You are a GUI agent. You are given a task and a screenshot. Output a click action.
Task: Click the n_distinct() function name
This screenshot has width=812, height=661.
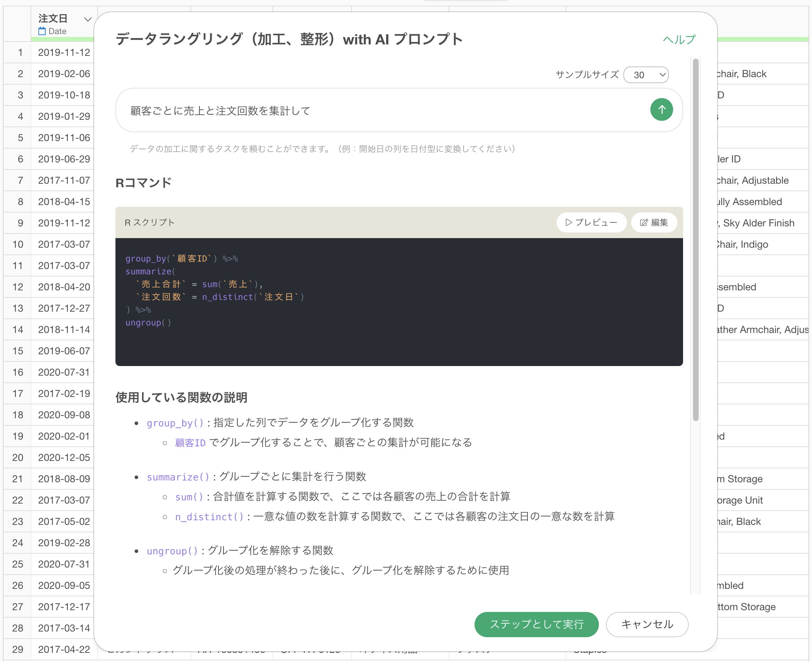click(x=209, y=517)
